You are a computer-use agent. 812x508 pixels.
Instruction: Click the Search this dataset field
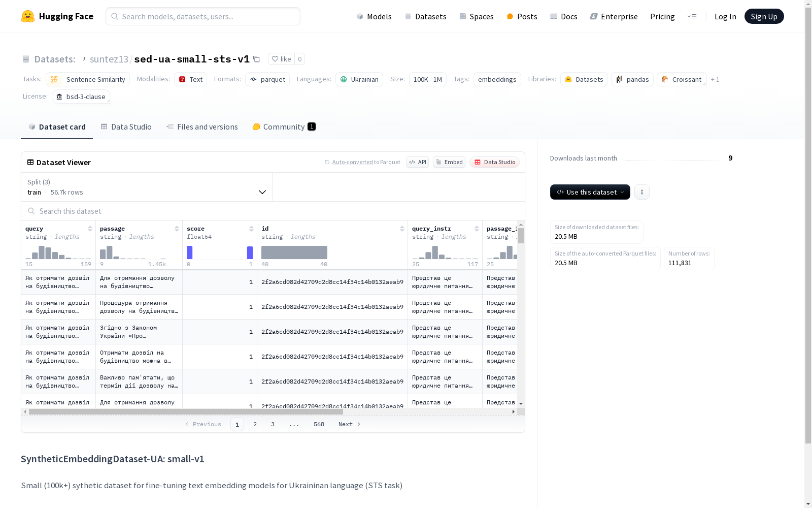click(x=273, y=211)
